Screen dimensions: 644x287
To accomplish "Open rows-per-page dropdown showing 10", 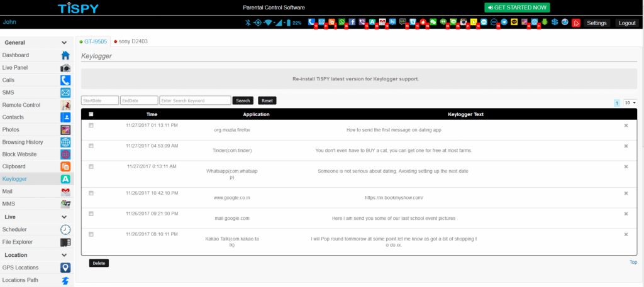I will 630,102.
